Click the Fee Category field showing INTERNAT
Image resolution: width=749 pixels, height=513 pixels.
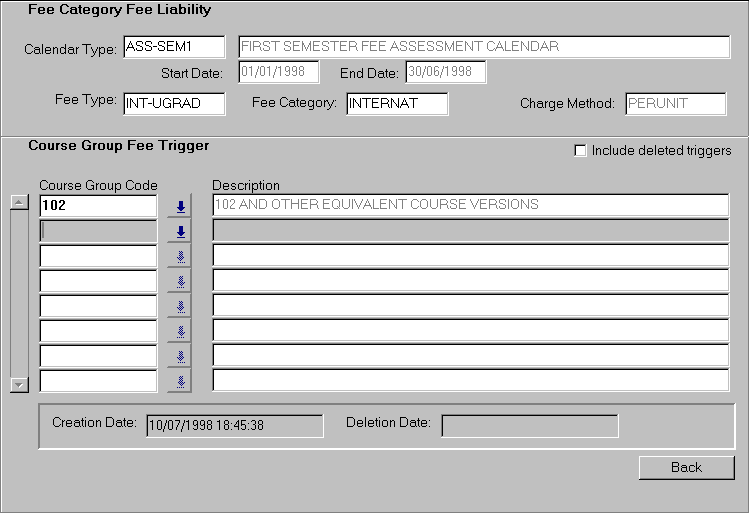[397, 103]
